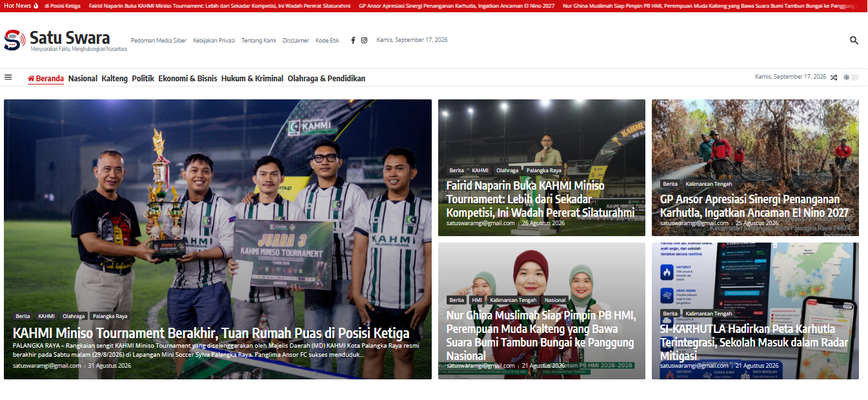Toggle dark mode switch

point(851,77)
